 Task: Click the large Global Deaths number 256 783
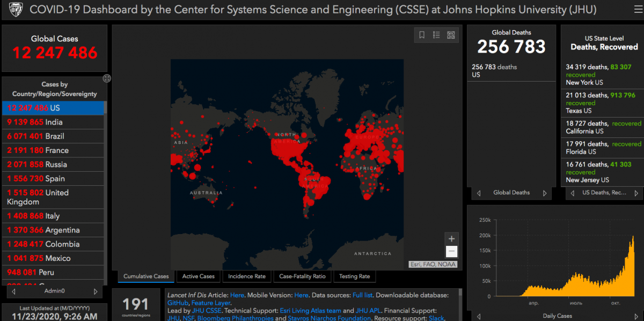[511, 47]
